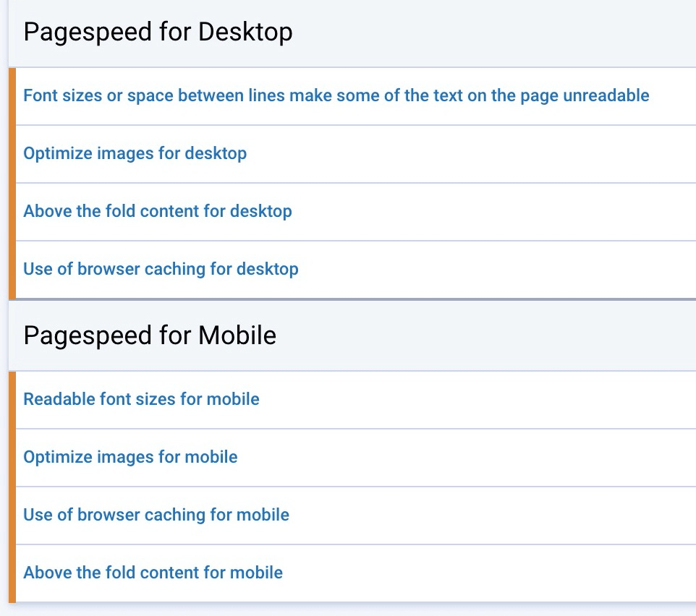The height and width of the screenshot is (616, 696).
Task: Open 'Use of browser caching for mobile'
Action: click(x=156, y=515)
